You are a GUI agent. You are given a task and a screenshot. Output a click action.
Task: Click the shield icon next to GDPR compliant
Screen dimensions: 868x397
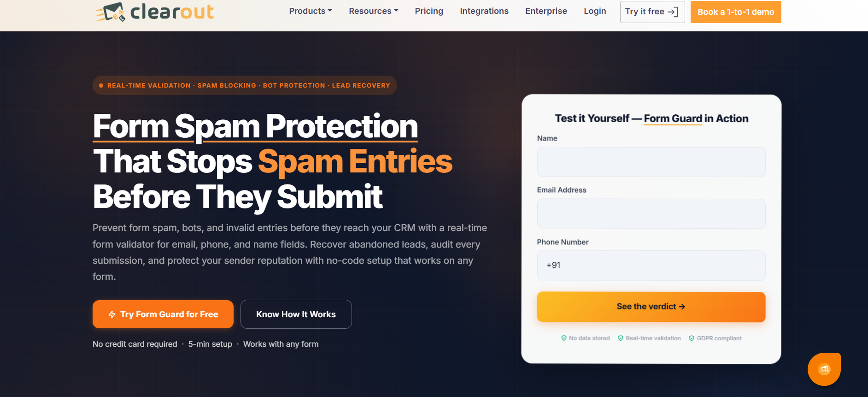pyautogui.click(x=692, y=338)
